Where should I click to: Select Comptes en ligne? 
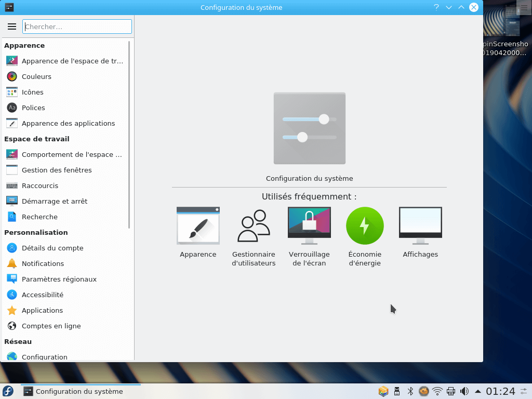coord(66,326)
